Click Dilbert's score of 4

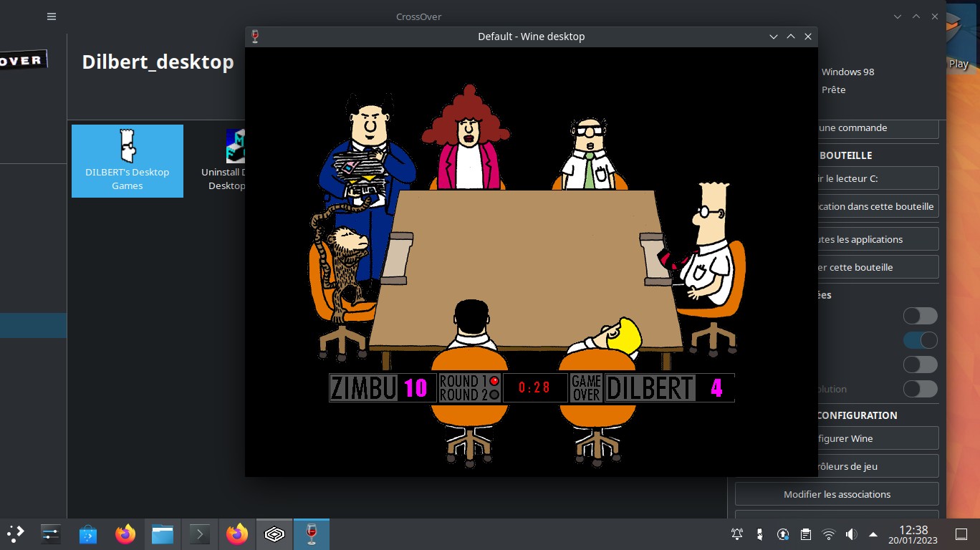coord(716,388)
